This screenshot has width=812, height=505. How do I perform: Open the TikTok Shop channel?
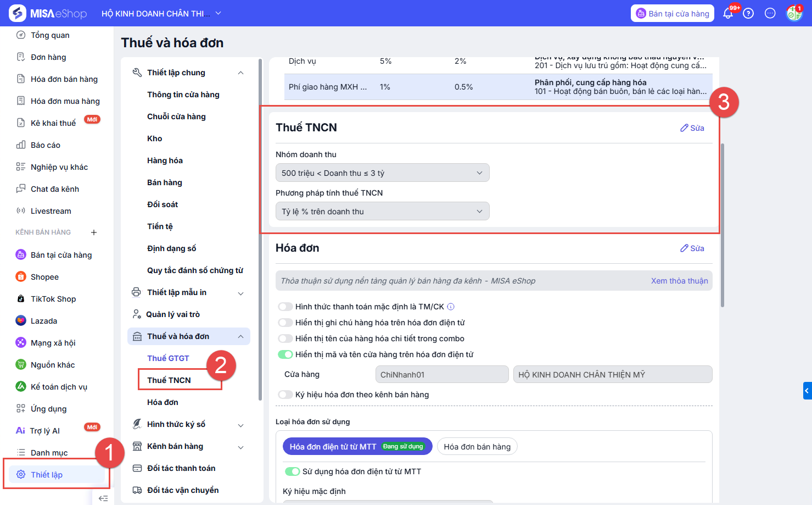click(53, 299)
